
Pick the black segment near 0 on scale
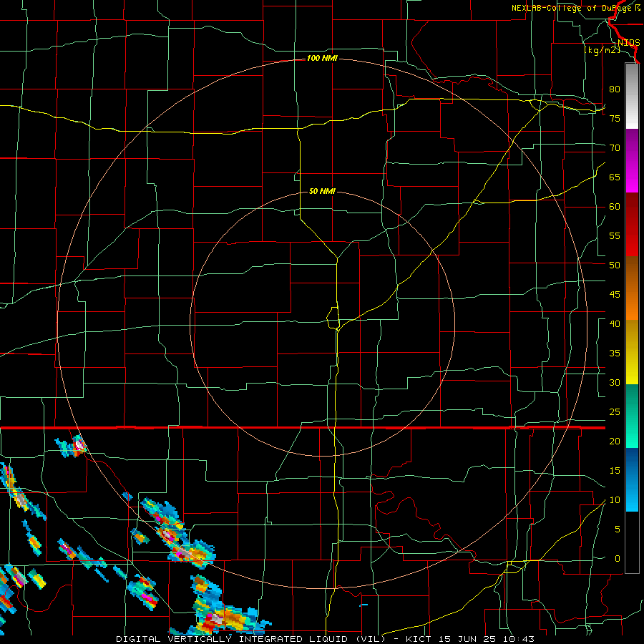point(632,542)
